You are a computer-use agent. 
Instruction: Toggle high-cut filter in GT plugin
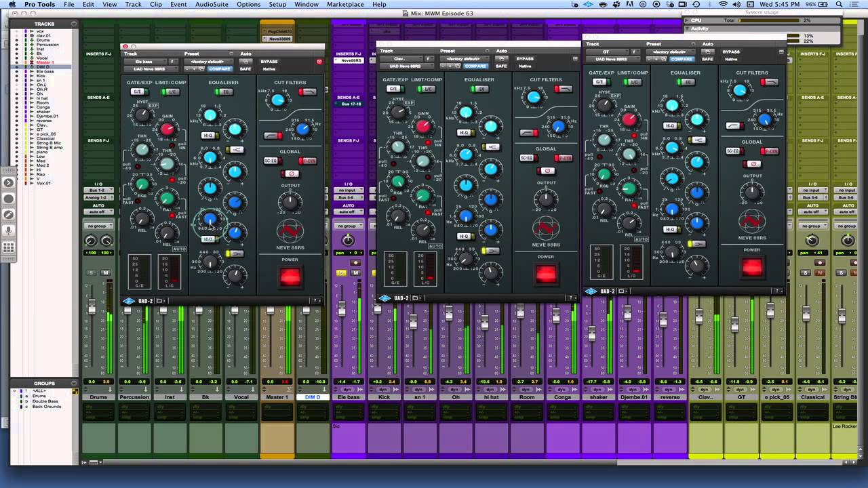pos(770,82)
